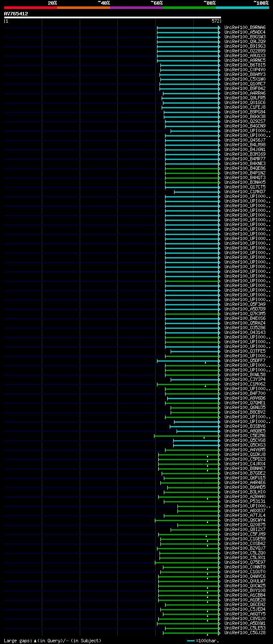Open hit UniRef100_B9RNA6
273x644 pixels.
pyautogui.click(x=245, y=28)
